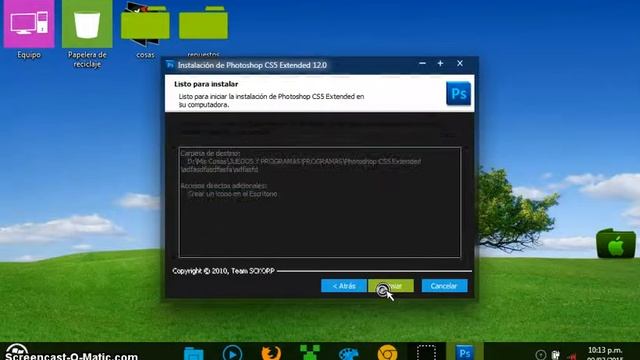Click the Ps logo in installer header
This screenshot has width=640, height=360.
458,93
